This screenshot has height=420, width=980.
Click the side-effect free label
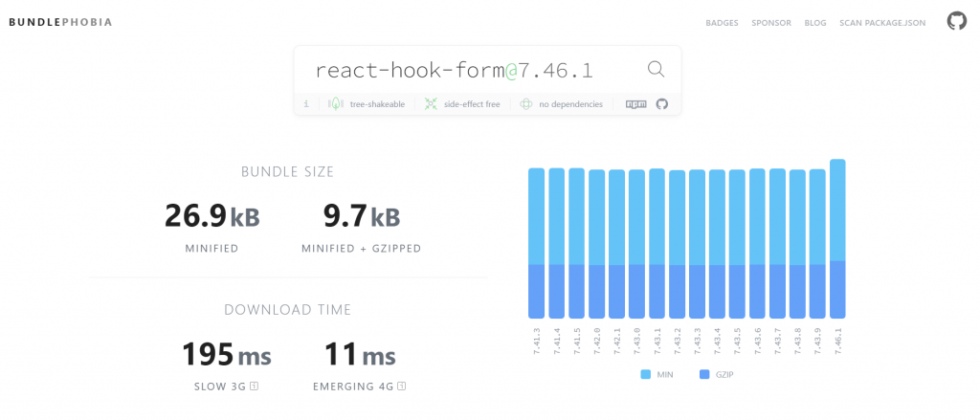(472, 104)
